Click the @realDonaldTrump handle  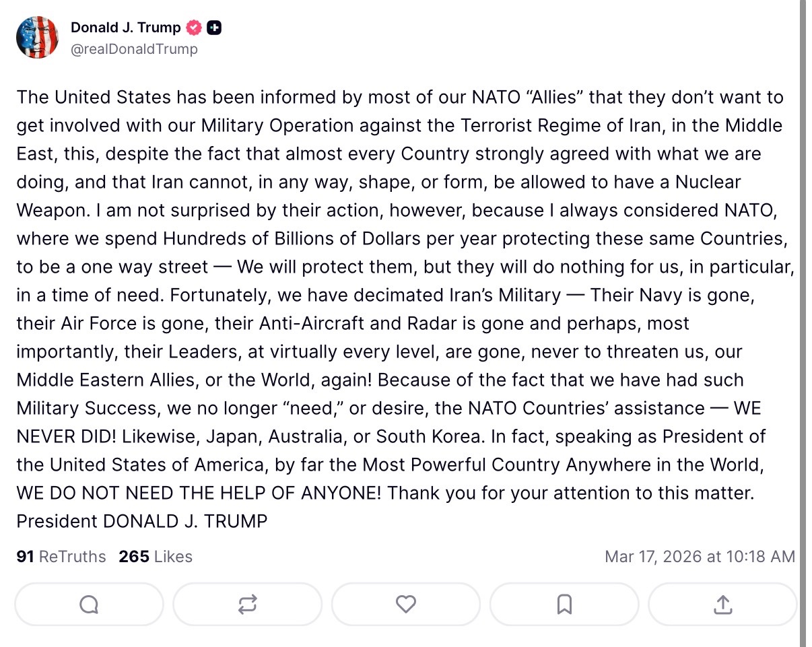(x=135, y=48)
